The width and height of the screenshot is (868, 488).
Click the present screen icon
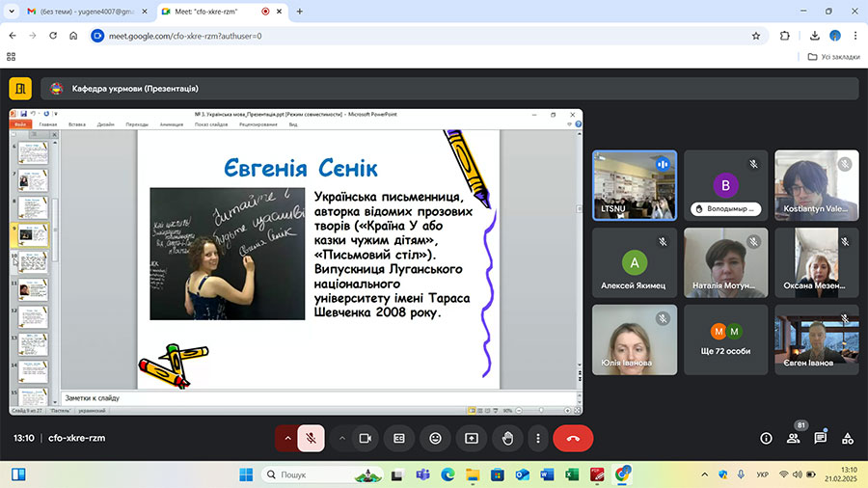pyautogui.click(x=472, y=438)
